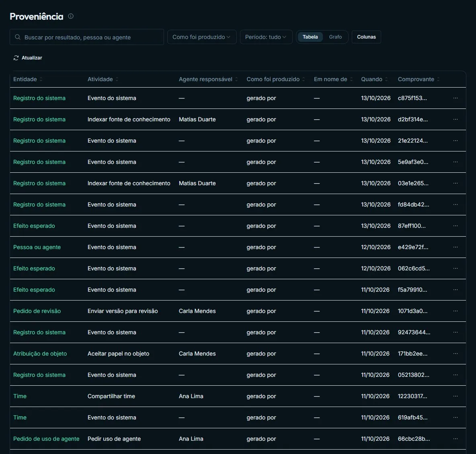This screenshot has height=454, width=476.
Task: Sort the table by Entidade column
Action: coord(28,79)
